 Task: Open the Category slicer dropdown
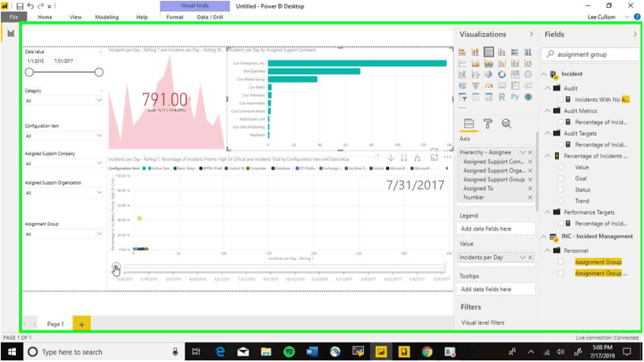99,100
